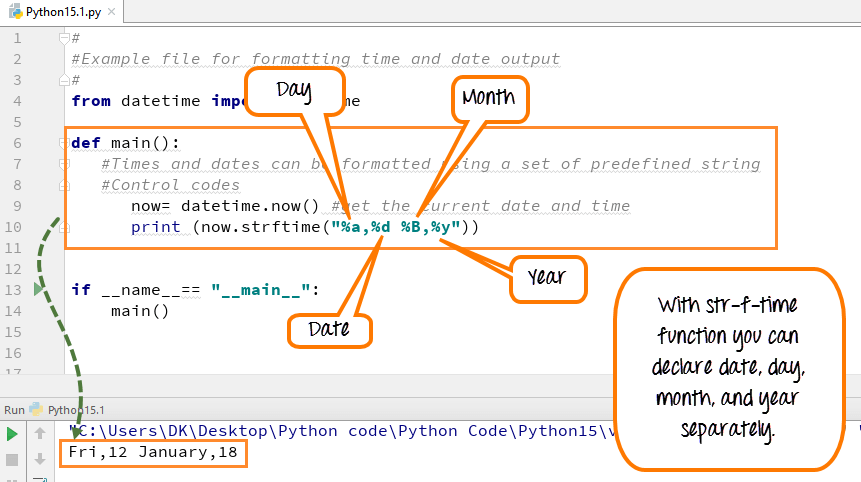Click the up arrow in Run panel
The height and width of the screenshot is (482, 861).
tap(40, 434)
